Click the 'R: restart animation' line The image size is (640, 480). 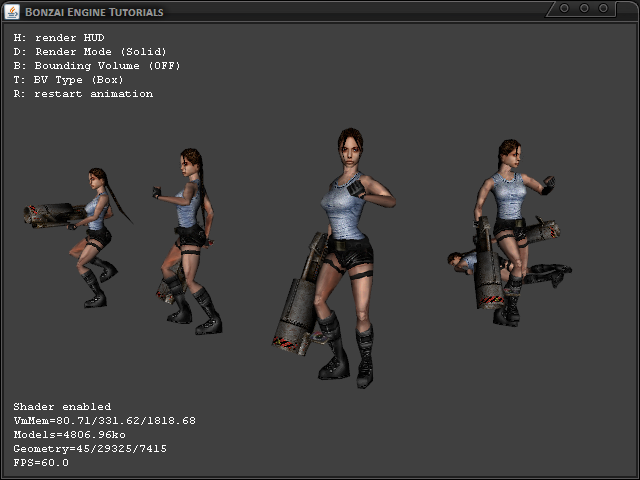pos(83,93)
